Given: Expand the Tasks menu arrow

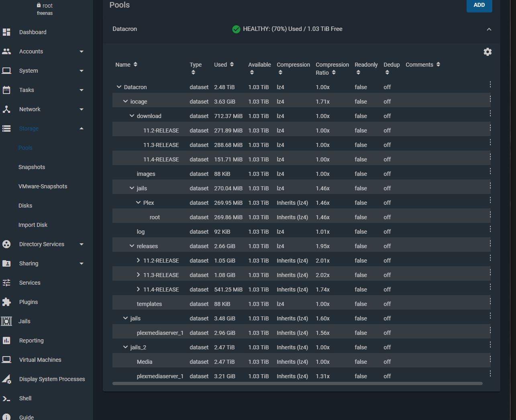Looking at the screenshot, I should tap(82, 90).
